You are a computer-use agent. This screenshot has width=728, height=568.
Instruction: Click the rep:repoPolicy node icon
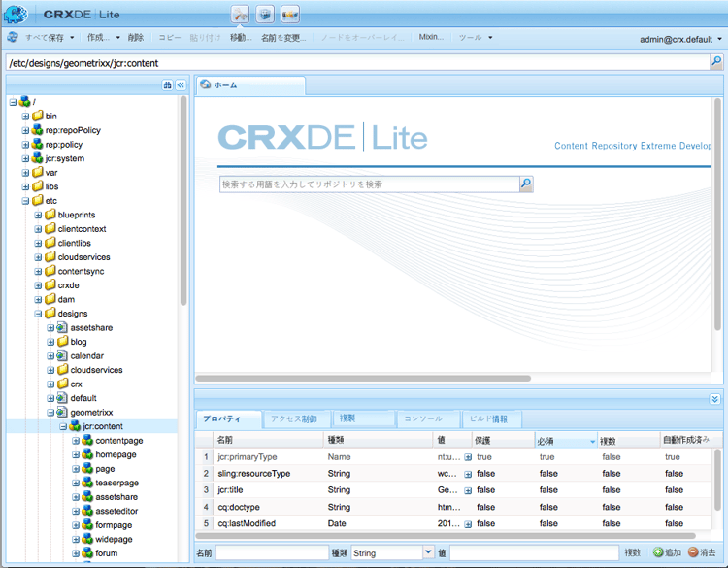click(37, 130)
